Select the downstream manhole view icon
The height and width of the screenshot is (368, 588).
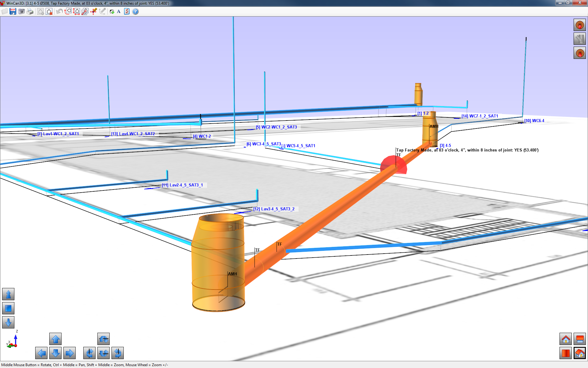click(580, 53)
